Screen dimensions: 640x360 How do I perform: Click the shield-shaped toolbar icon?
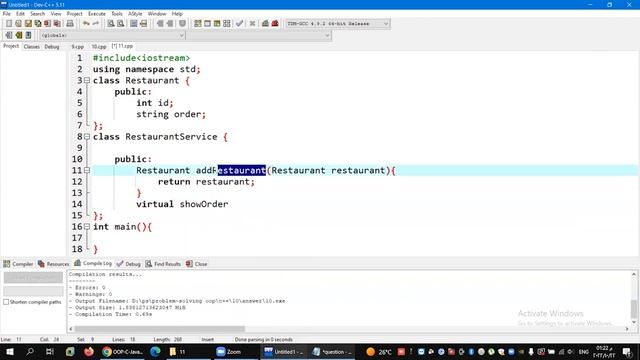pos(182,24)
